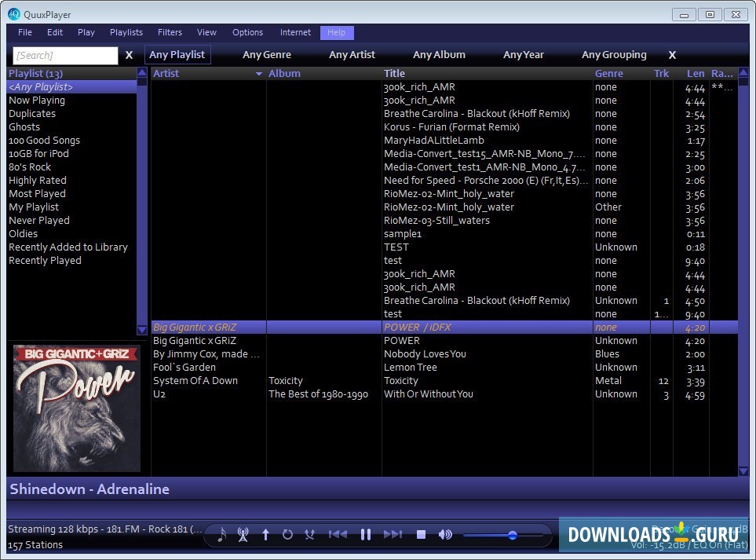Click the music note icon in player bar
This screenshot has height=560, width=756.
coord(221,535)
